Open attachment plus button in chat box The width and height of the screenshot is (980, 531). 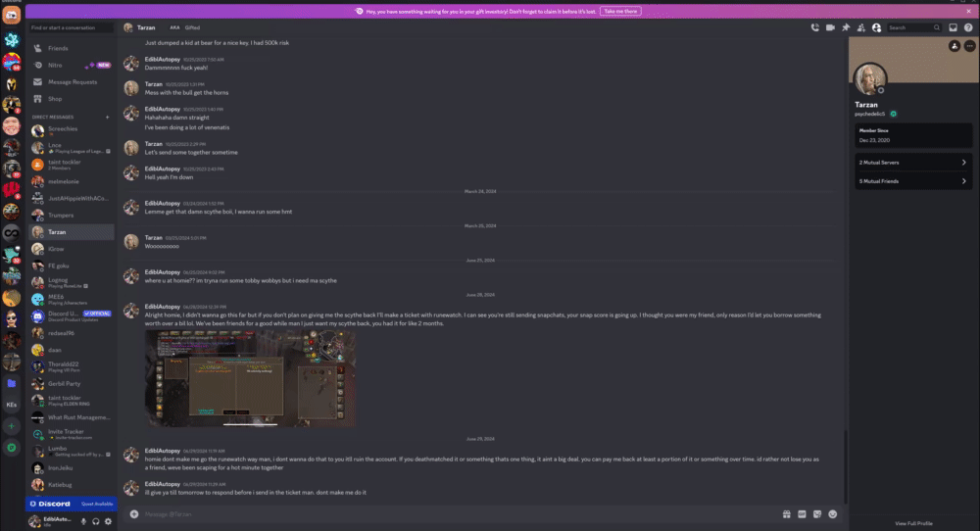[x=133, y=514]
